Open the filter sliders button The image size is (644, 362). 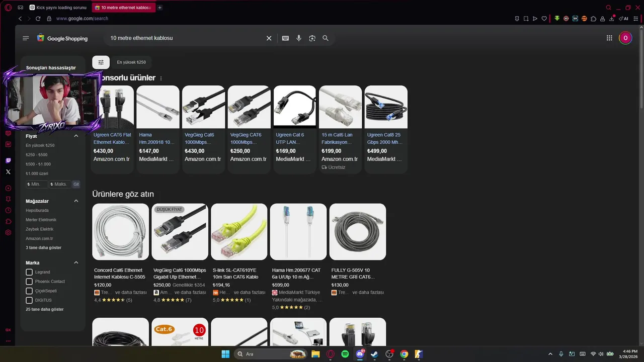coord(101,62)
